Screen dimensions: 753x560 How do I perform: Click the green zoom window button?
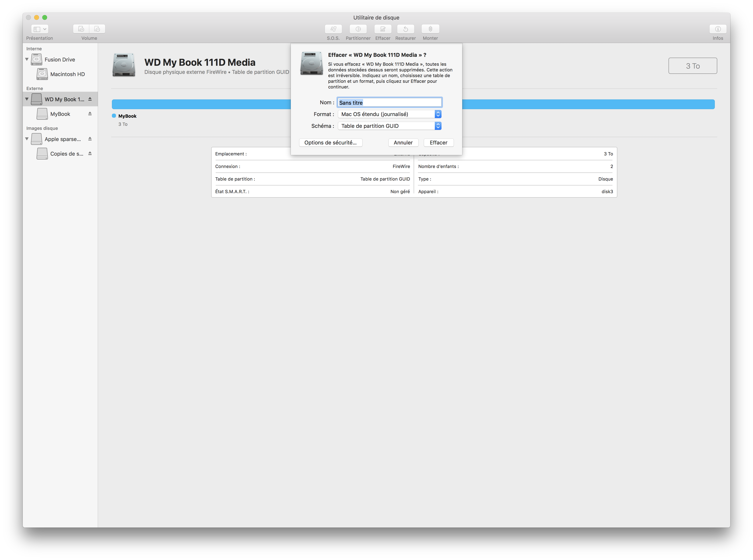pos(44,17)
